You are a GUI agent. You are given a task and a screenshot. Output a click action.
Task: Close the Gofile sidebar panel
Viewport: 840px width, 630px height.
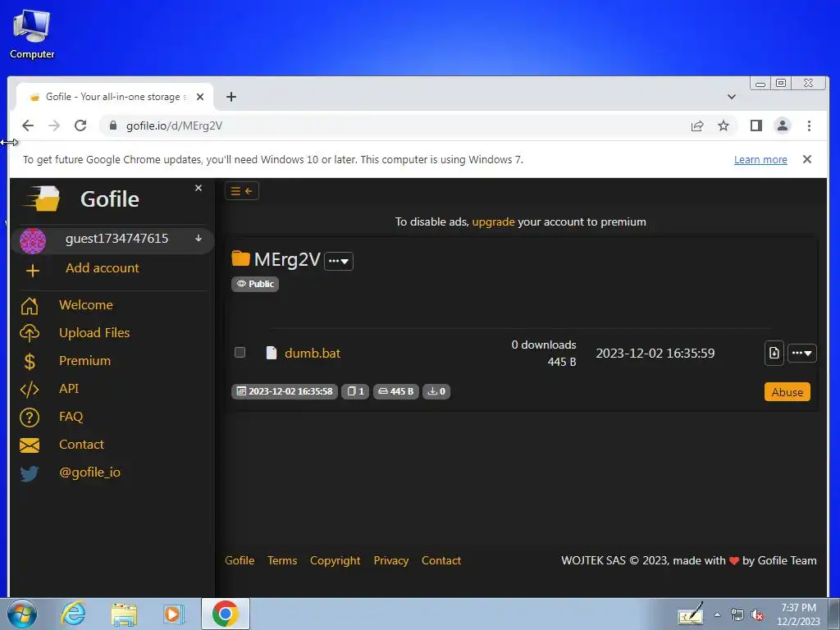[x=199, y=188]
